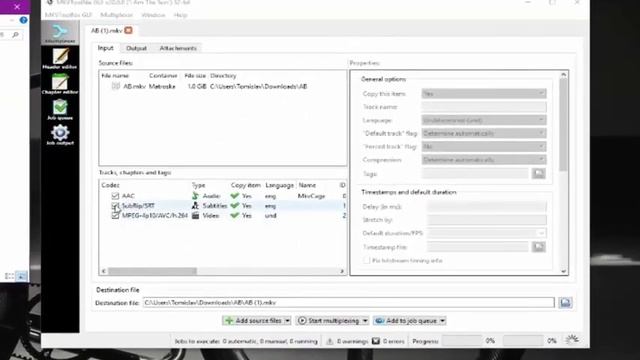Click the warnings icon in status bar
This screenshot has height=360, width=640.
(x=330, y=341)
